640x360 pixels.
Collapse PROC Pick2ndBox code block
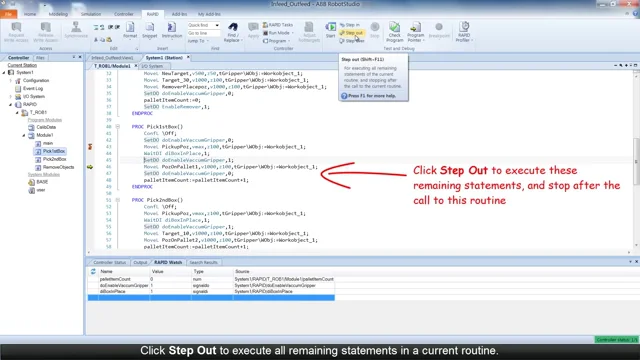(x=118, y=200)
